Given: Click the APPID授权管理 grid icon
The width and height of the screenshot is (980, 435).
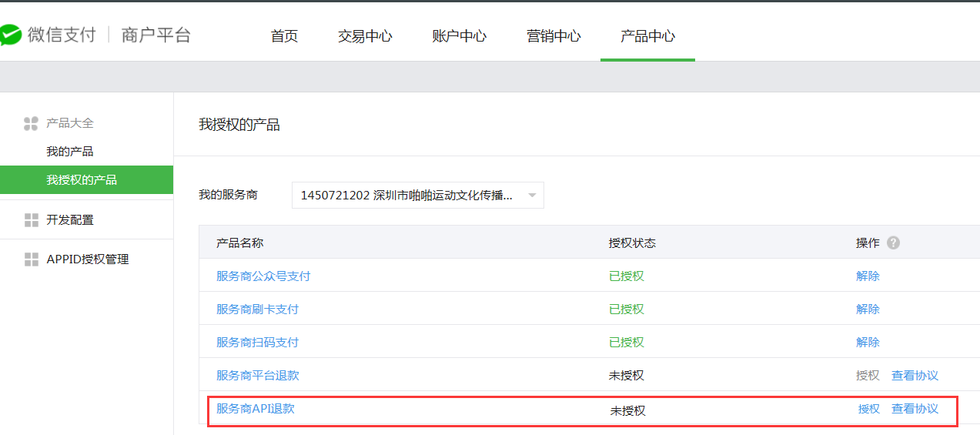Looking at the screenshot, I should coord(31,259).
